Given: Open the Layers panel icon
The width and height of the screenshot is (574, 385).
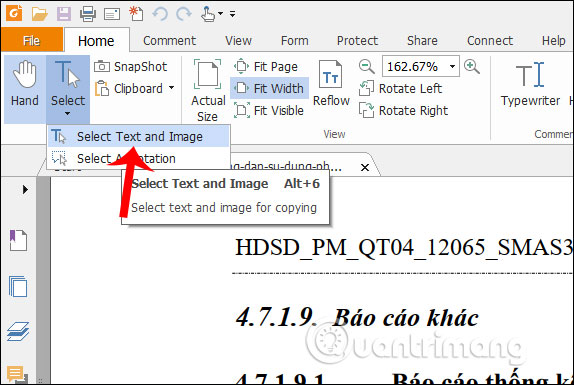Looking at the screenshot, I should [18, 331].
